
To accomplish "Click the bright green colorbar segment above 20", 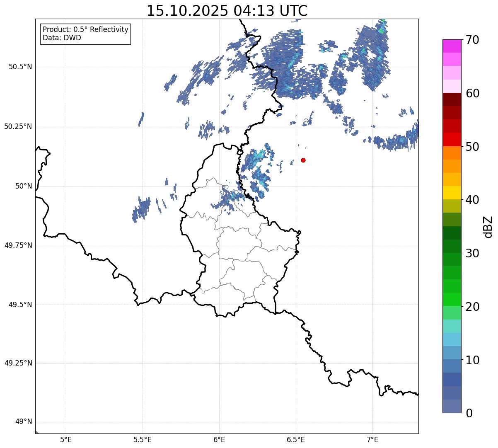I will coord(452,299).
